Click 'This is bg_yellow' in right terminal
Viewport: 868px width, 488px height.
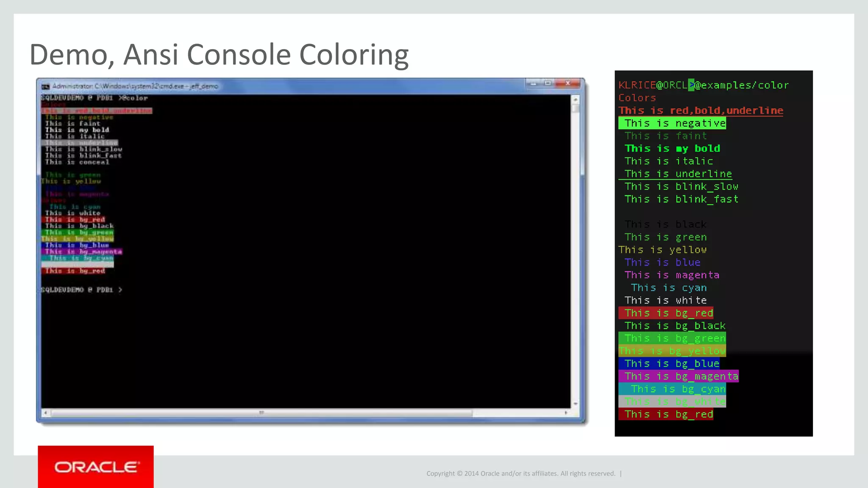(672, 351)
